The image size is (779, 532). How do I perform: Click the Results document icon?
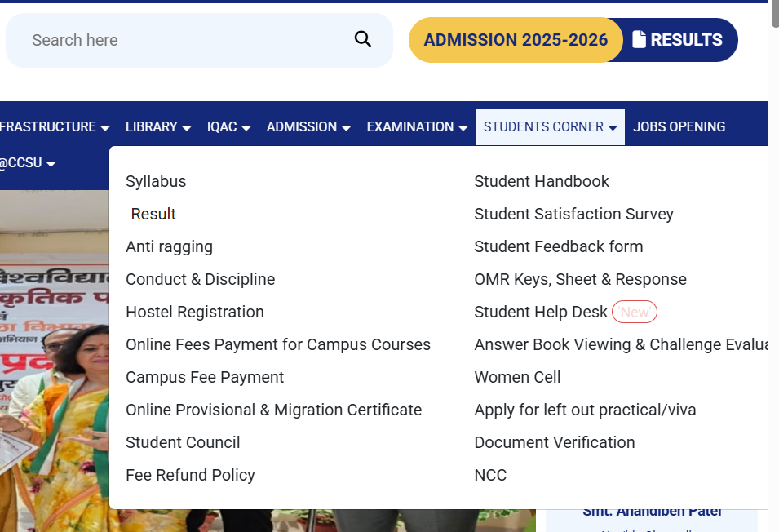(640, 39)
